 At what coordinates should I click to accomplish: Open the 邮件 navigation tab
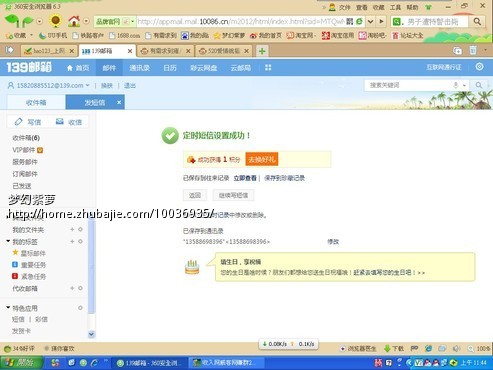point(109,68)
